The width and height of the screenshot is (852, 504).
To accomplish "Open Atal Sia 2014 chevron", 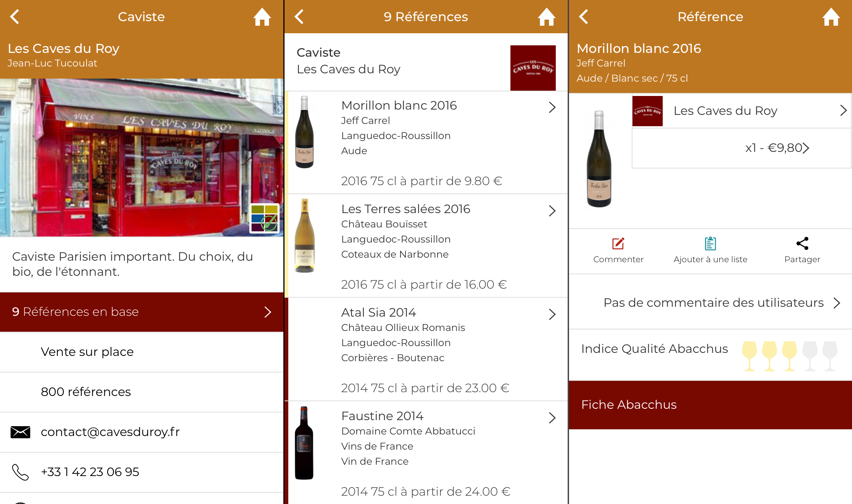I will [x=552, y=314].
